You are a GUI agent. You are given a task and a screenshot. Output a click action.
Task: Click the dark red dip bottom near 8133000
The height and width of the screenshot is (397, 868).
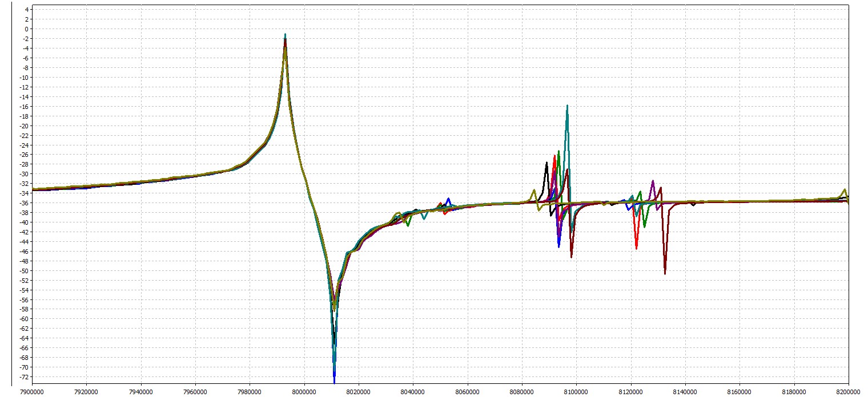[x=665, y=273]
